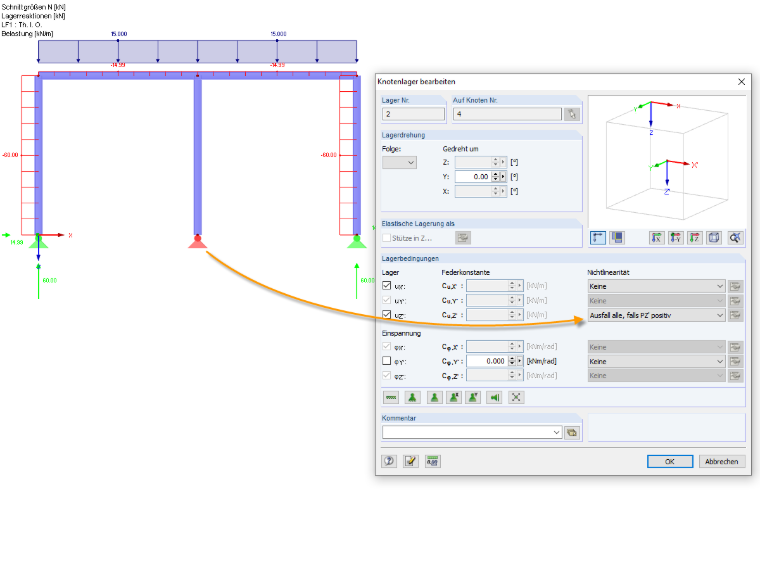Apply the horizontal sliding support preset icon

coord(494,397)
